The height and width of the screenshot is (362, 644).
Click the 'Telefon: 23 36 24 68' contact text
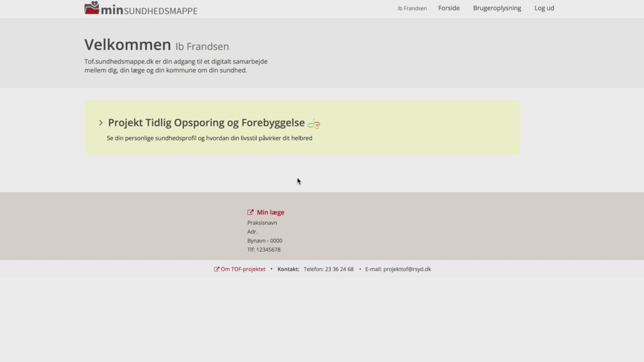pyautogui.click(x=329, y=269)
